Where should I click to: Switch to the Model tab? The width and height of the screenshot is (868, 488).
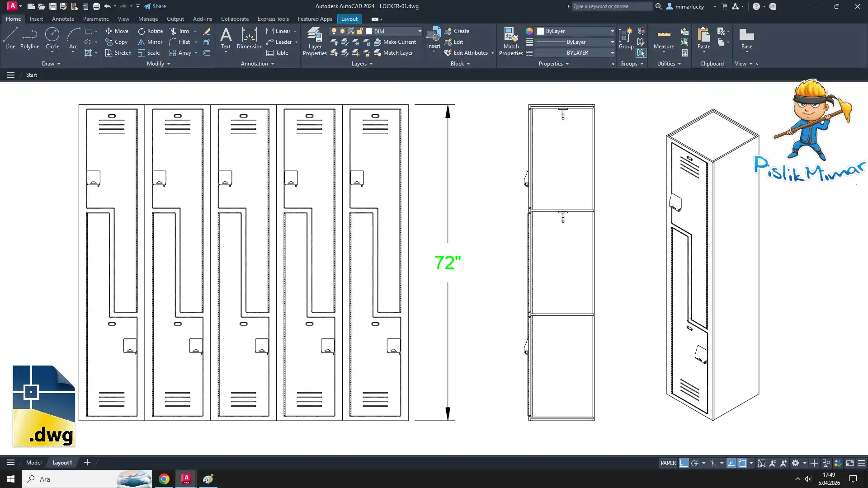[x=33, y=463]
